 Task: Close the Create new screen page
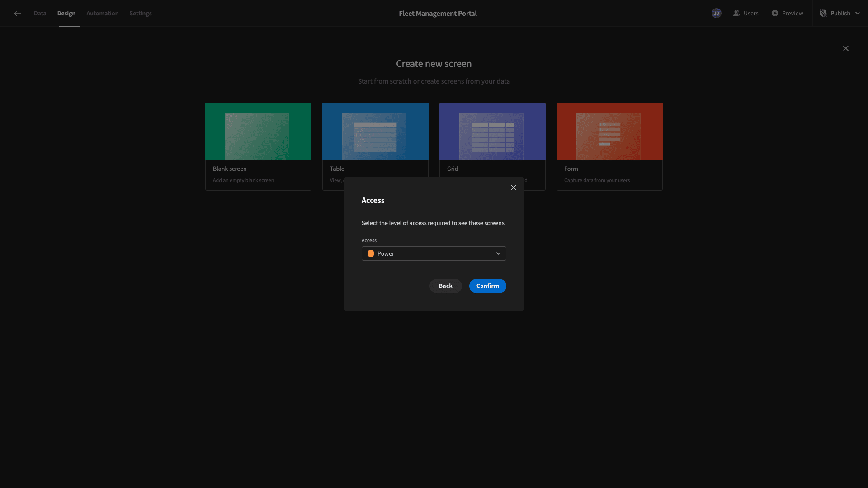pyautogui.click(x=846, y=48)
